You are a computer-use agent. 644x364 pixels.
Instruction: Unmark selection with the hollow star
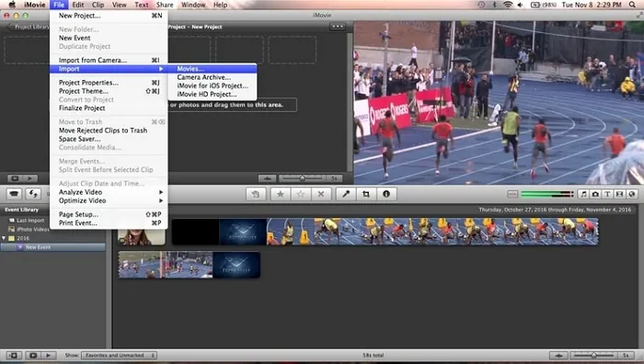(x=301, y=194)
